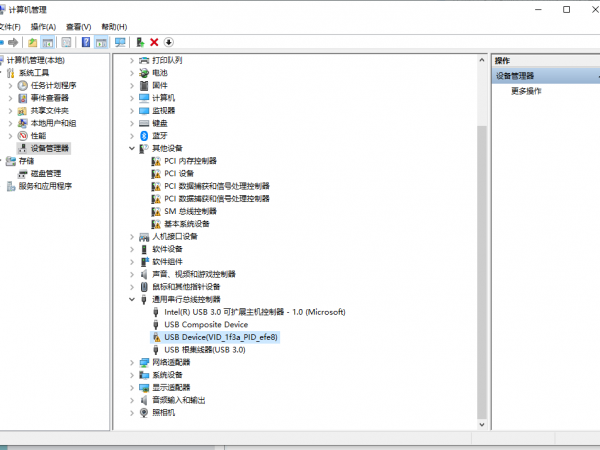Click the scan for hardware changes monitor icon
The height and width of the screenshot is (450, 600).
click(x=121, y=42)
